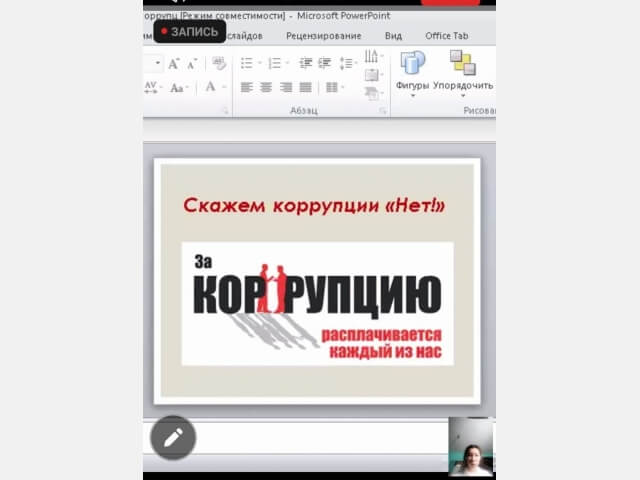640x480 pixels.
Task: Expand the font size dropdown arrow
Action: [x=158, y=63]
